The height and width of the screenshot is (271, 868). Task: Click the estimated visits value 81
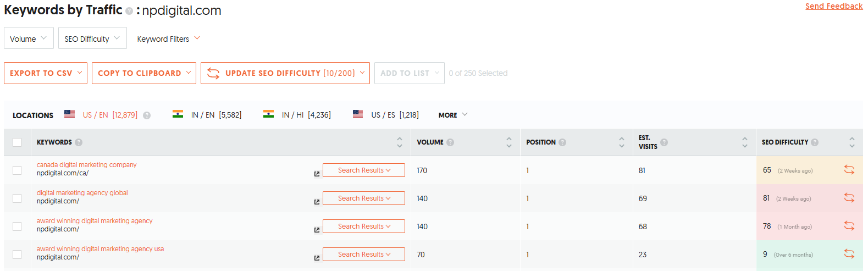pyautogui.click(x=642, y=170)
